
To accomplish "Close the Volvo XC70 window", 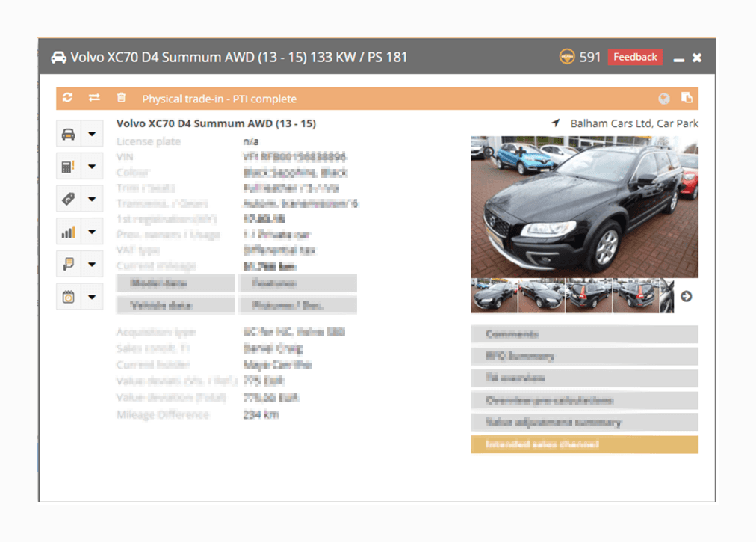I will click(x=697, y=58).
